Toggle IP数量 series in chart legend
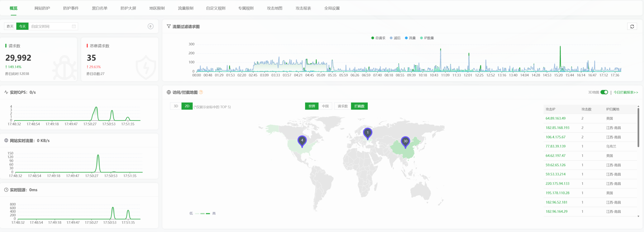Screen dimensions: 644x232 point(427,38)
